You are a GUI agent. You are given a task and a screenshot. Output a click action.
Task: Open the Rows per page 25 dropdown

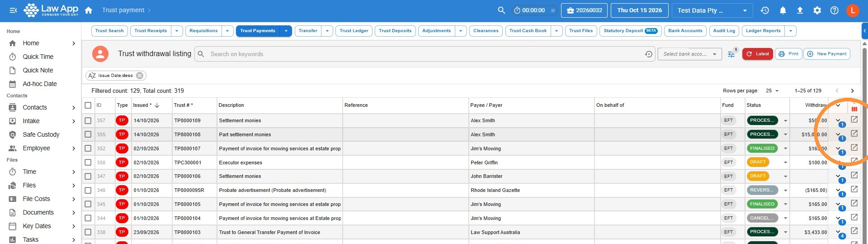pyautogui.click(x=773, y=91)
